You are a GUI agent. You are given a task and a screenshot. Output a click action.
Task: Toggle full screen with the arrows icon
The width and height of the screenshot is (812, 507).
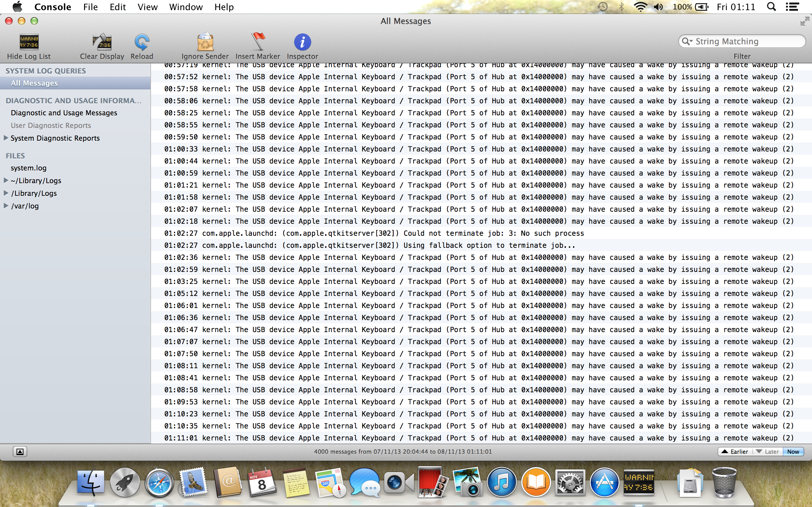[804, 22]
